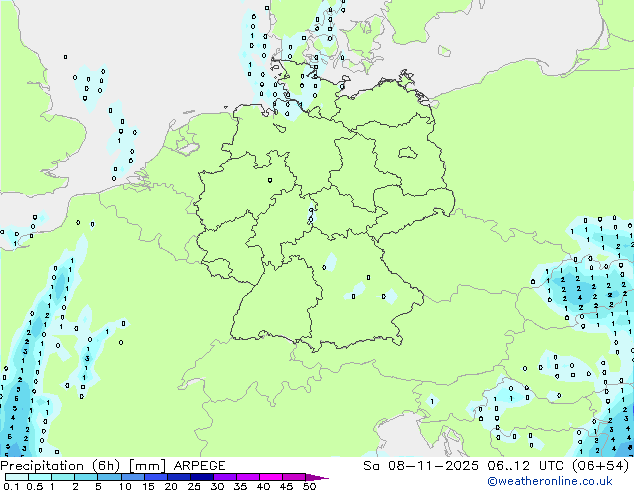This screenshot has width=634, height=490.
Task: Choose the 40–45 mm magenta legend swatch
Action: pos(271,477)
